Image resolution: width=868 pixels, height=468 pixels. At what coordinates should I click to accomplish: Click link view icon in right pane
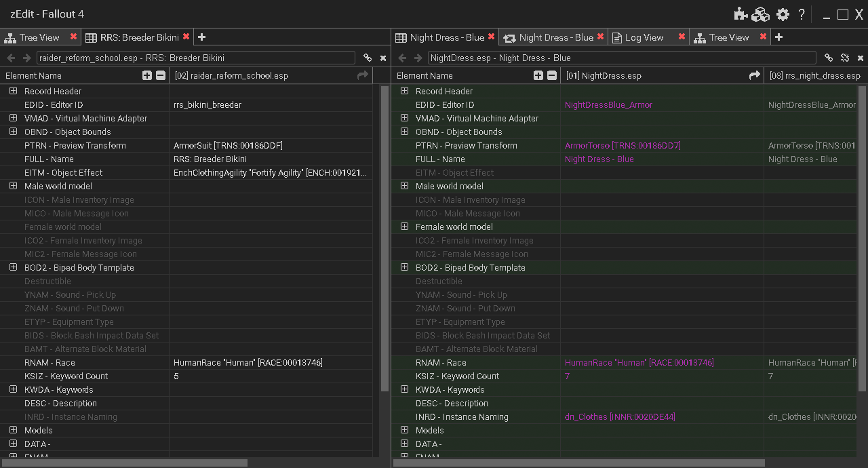(829, 58)
